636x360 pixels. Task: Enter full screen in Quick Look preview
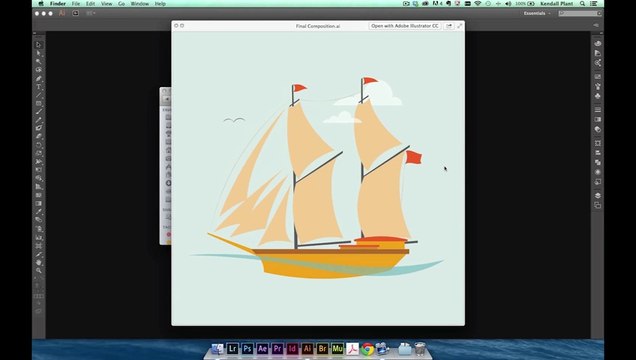(x=460, y=26)
